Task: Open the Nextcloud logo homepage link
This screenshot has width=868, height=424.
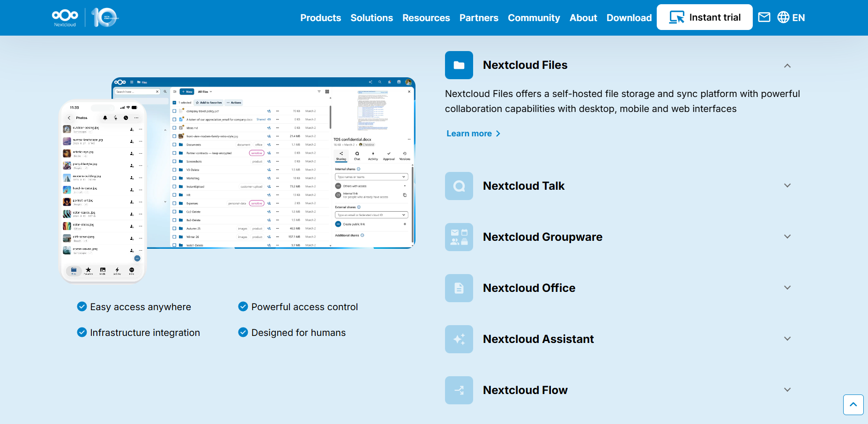Action: coord(65,18)
